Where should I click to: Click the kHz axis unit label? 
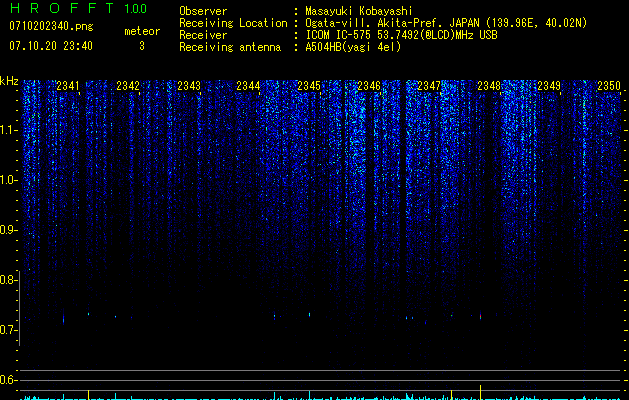tap(9, 81)
